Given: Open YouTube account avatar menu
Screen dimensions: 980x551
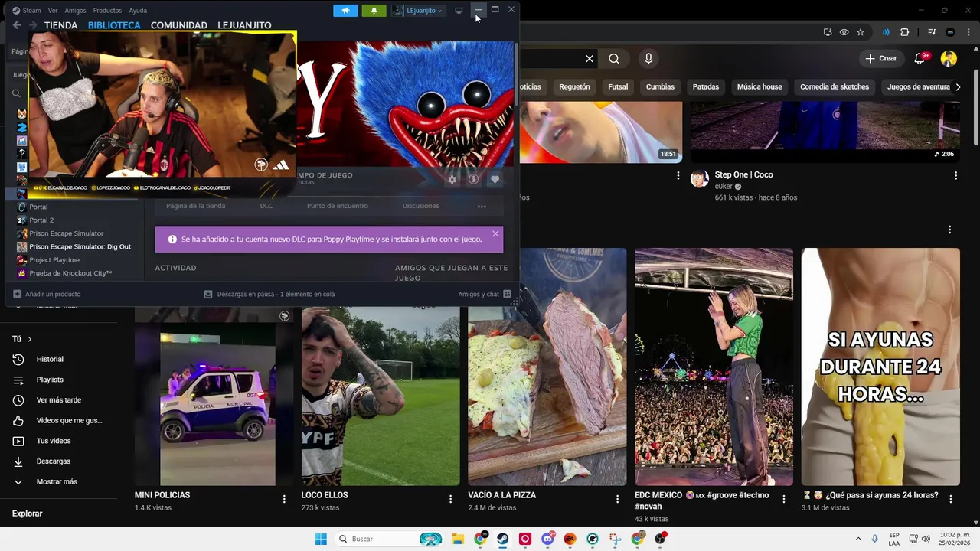Looking at the screenshot, I should [x=949, y=59].
